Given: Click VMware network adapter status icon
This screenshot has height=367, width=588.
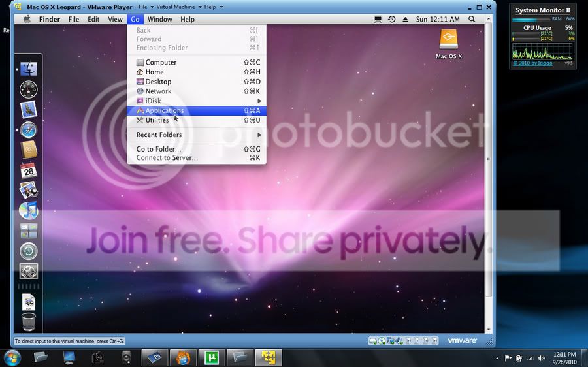Looking at the screenshot, I should pyautogui.click(x=391, y=341).
